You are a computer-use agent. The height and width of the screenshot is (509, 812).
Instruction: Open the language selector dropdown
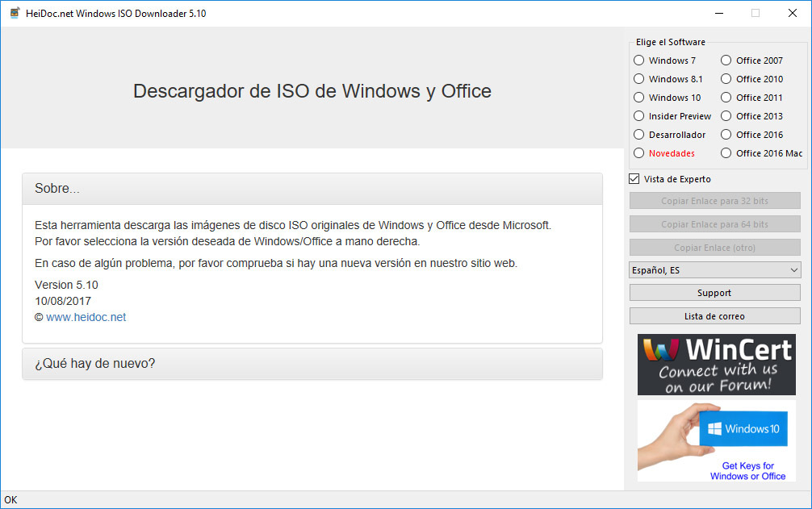(x=715, y=269)
